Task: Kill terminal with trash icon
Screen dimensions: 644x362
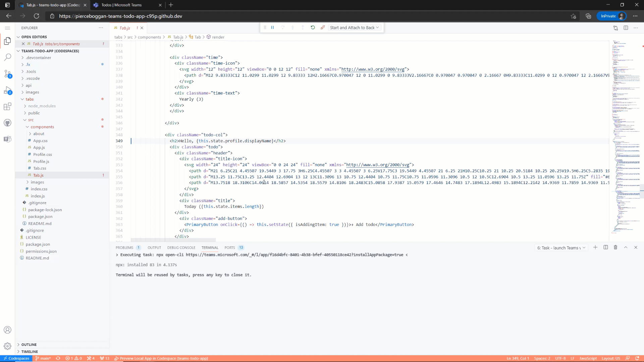Action: [x=615, y=247]
